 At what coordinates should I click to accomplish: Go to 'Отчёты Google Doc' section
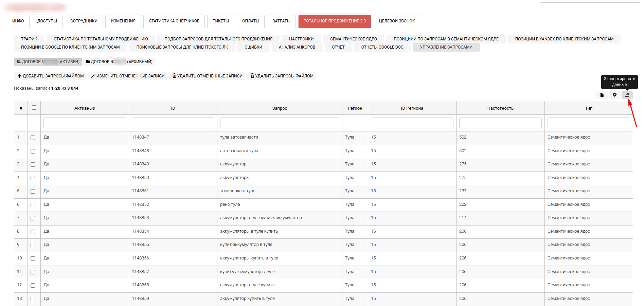[x=382, y=47]
